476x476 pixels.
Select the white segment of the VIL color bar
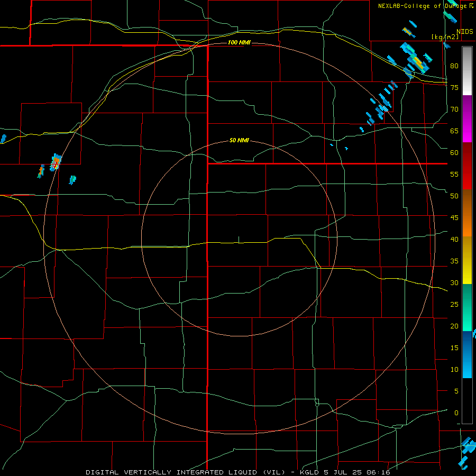(467, 71)
